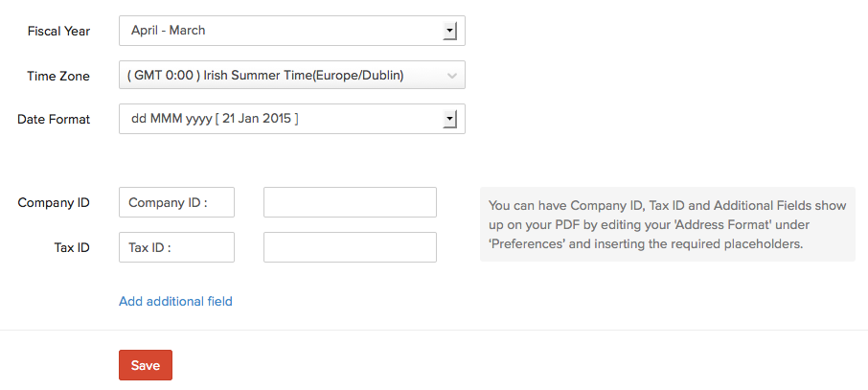Focus the empty Company ID value field
The image size is (868, 390).
[x=350, y=202]
